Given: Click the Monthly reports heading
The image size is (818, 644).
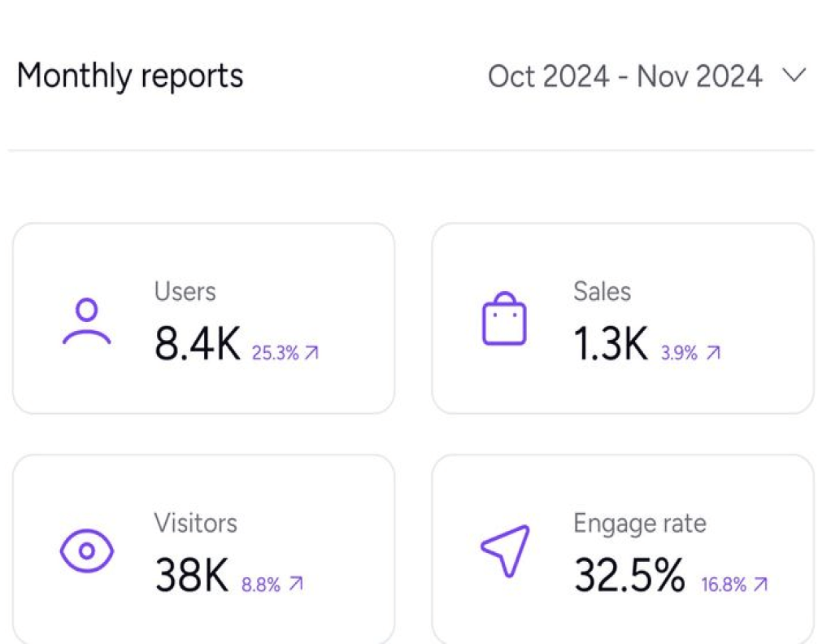Looking at the screenshot, I should click(130, 76).
